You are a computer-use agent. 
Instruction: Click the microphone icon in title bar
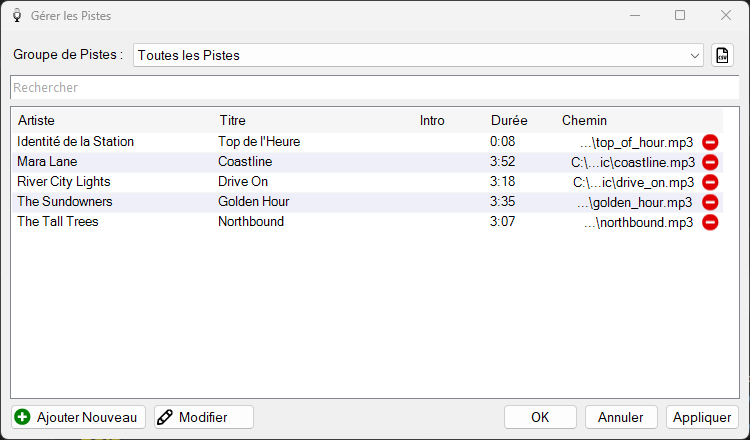17,15
